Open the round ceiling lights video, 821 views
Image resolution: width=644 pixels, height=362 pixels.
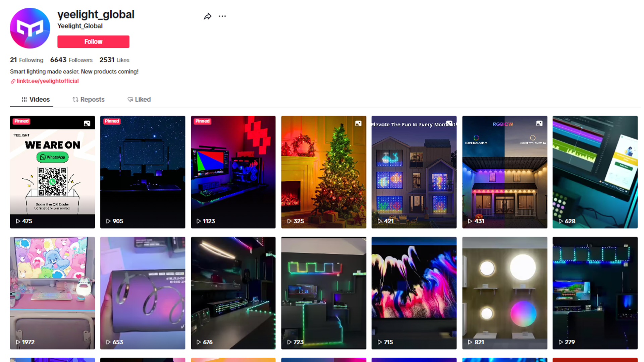[x=504, y=293]
